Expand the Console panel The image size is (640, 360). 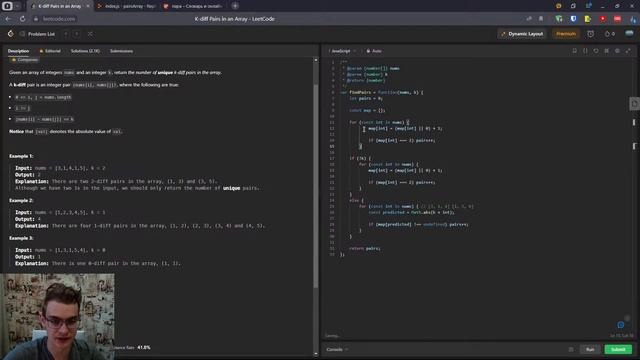tap(337, 349)
